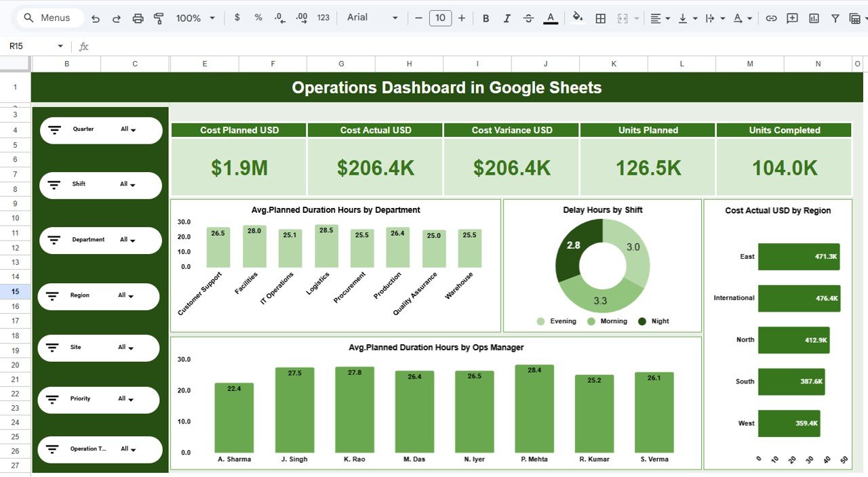
Task: Insert a chart
Action: pos(813,18)
